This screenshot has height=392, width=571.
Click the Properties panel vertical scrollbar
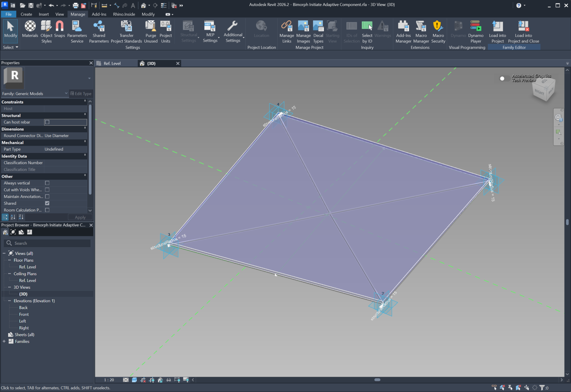pos(90,150)
